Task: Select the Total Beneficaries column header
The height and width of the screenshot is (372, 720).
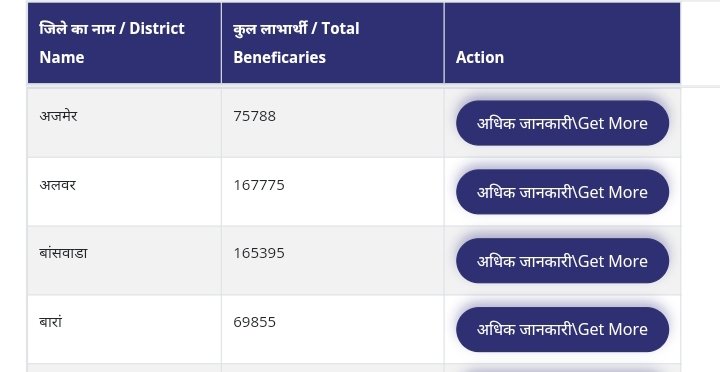Action: pyautogui.click(x=333, y=43)
